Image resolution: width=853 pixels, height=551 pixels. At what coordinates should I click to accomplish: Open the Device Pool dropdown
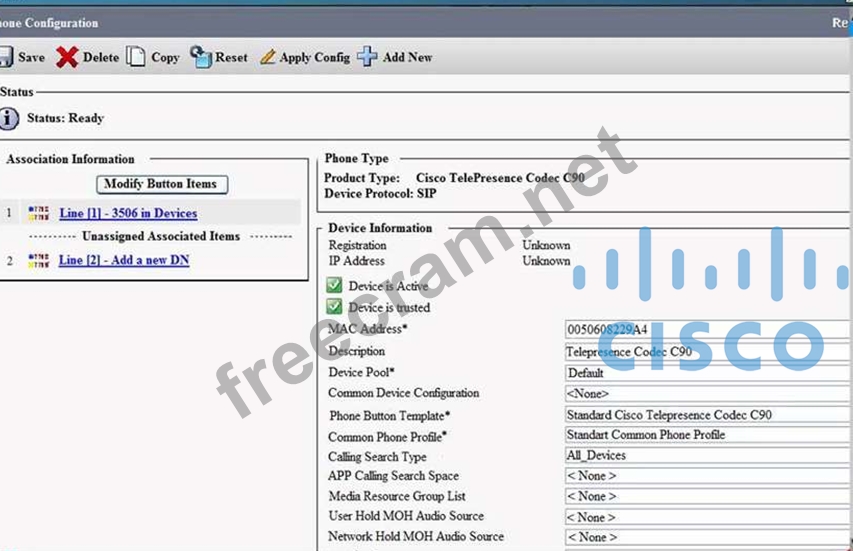(707, 372)
